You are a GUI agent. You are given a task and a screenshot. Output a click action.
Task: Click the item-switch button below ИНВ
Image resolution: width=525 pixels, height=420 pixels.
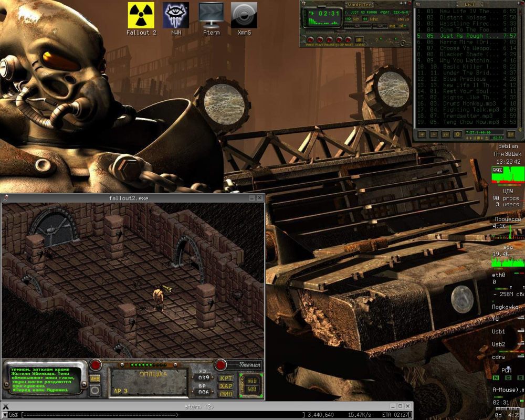pyautogui.click(x=95, y=390)
